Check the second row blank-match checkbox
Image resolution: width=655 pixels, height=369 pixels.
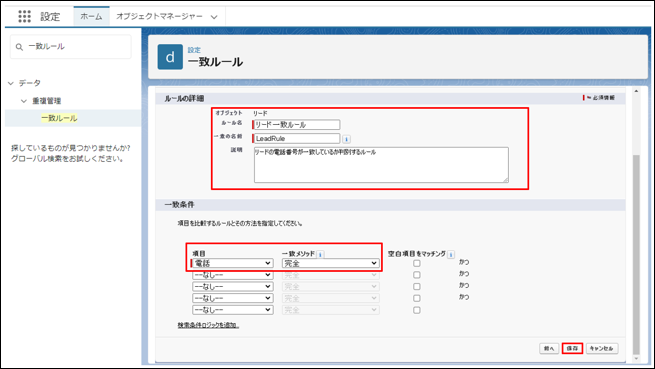pos(416,275)
